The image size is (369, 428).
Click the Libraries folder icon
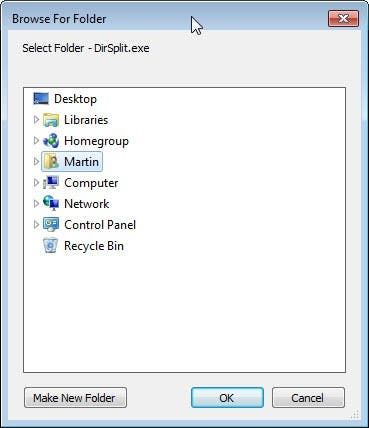tap(51, 120)
